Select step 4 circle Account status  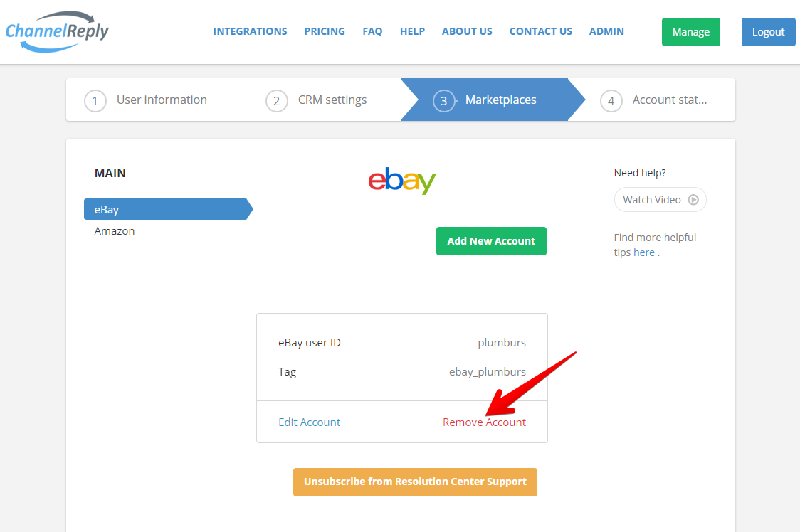click(611, 100)
